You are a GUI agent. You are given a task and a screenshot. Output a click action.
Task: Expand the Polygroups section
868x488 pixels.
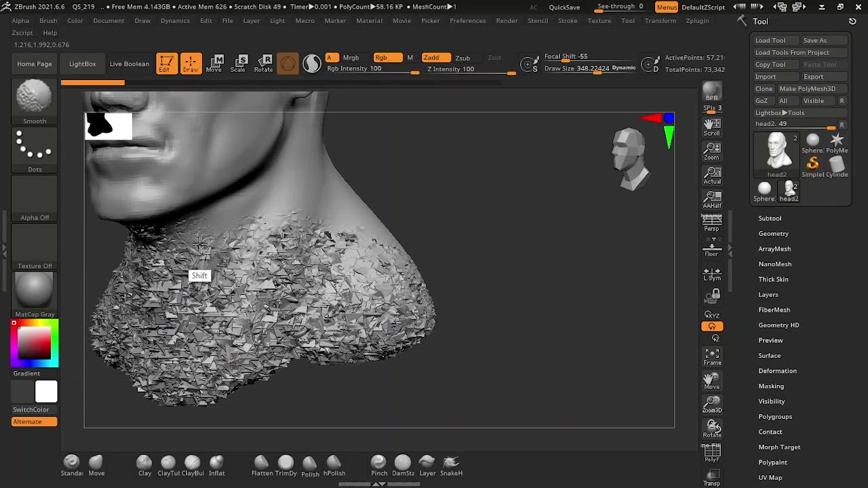[x=775, y=416]
